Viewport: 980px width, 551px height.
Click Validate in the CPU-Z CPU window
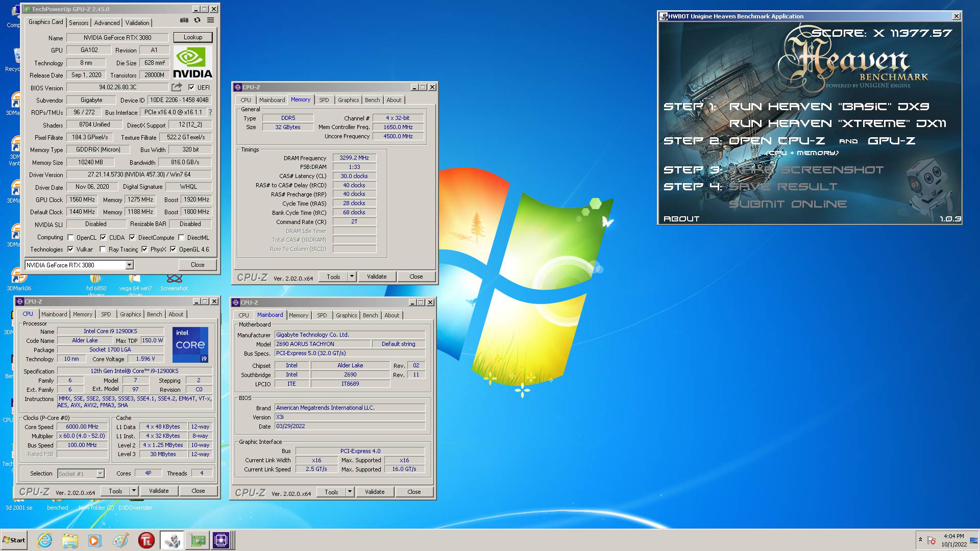pos(159,491)
